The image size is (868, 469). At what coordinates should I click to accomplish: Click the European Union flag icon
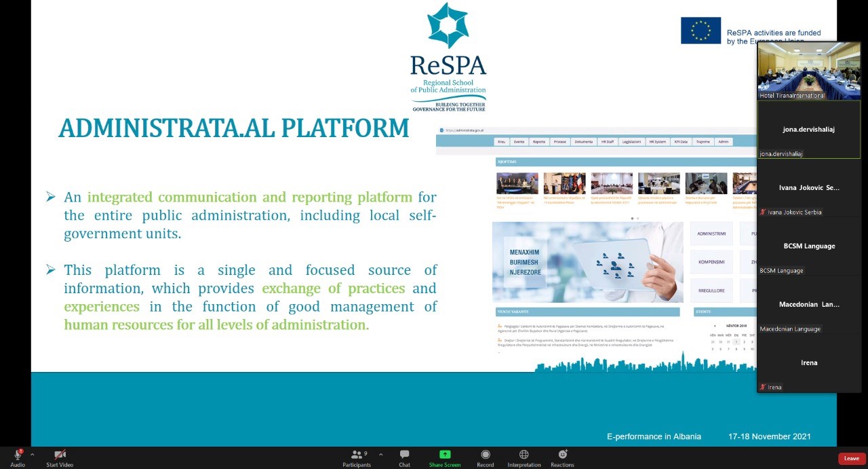tap(701, 31)
